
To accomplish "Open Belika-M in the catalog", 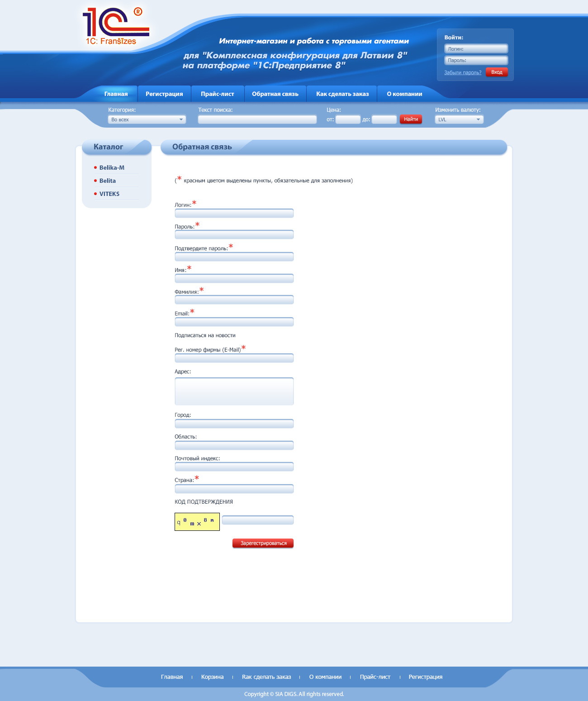I will tap(112, 167).
